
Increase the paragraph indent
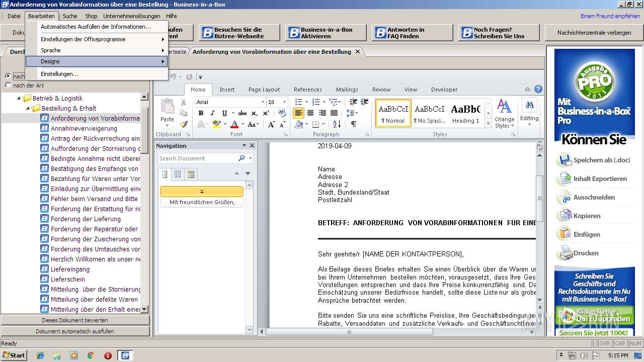tap(364, 102)
